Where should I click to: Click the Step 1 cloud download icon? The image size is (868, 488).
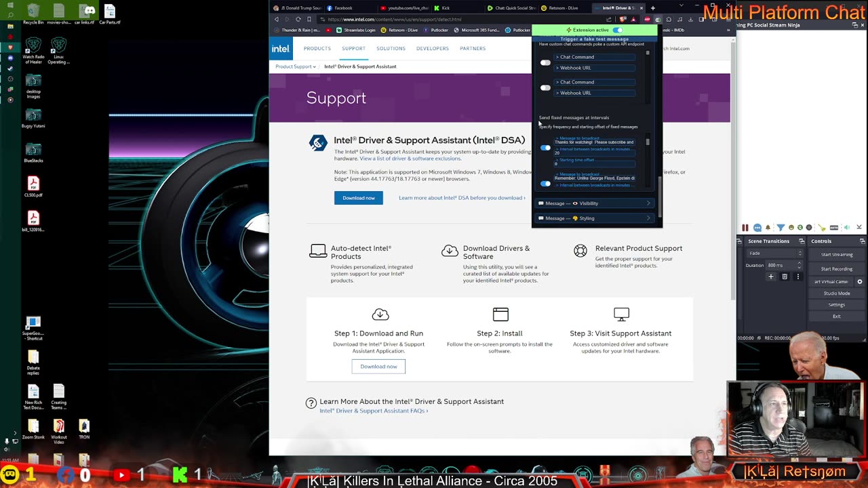[380, 314]
